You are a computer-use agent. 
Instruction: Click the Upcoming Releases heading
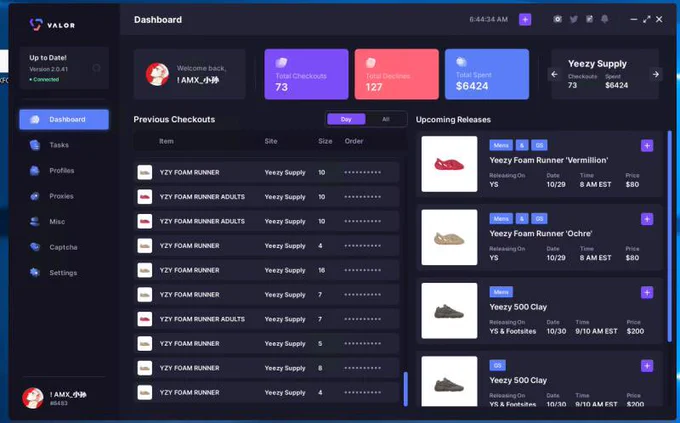pos(453,119)
